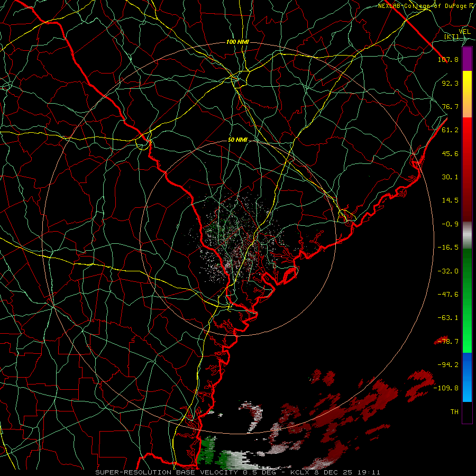Click the -63.1 legend value
476x476 pixels.
(x=448, y=318)
